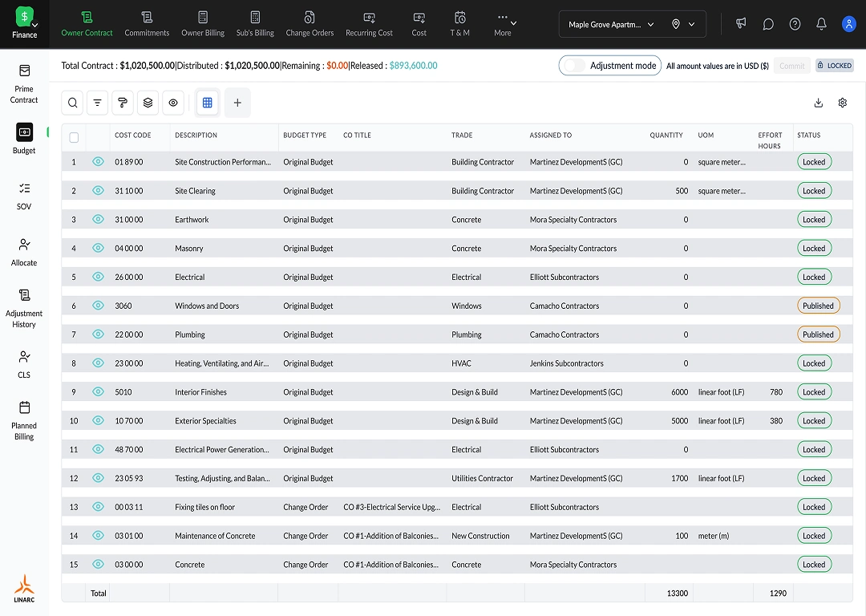The height and width of the screenshot is (616, 866).
Task: Switch to grid table view
Action: (208, 103)
